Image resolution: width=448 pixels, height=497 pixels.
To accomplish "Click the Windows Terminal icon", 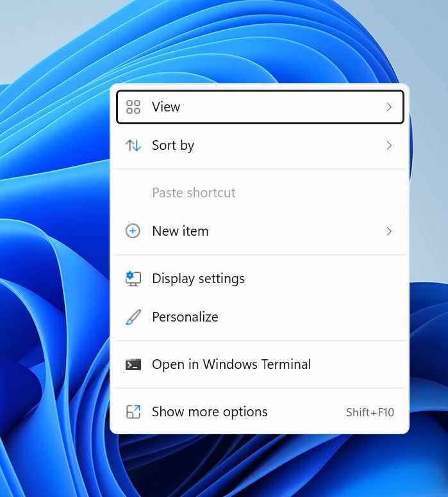I will click(x=133, y=364).
